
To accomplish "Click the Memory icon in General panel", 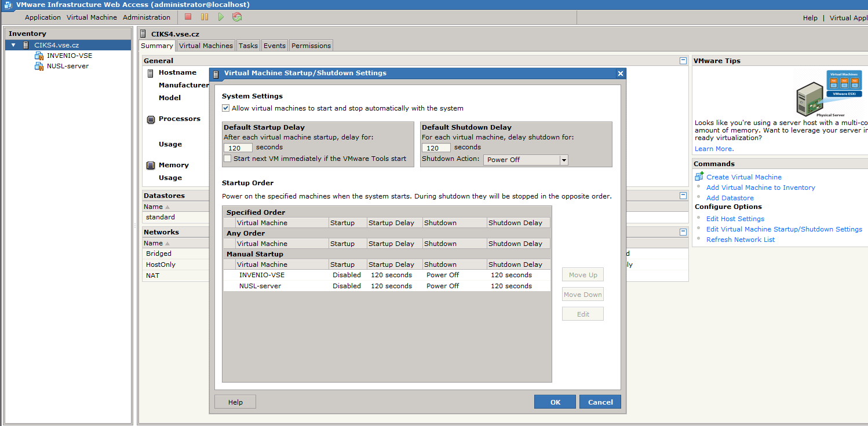I will (151, 165).
